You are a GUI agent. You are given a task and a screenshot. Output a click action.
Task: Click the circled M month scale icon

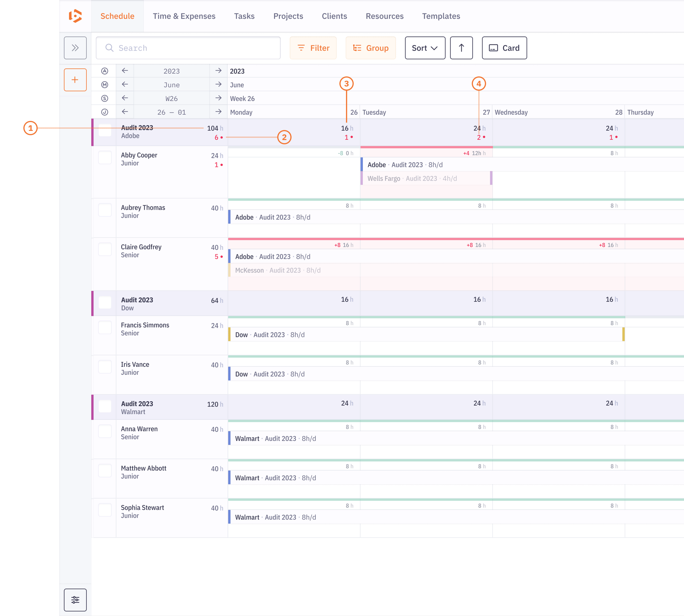click(x=105, y=84)
